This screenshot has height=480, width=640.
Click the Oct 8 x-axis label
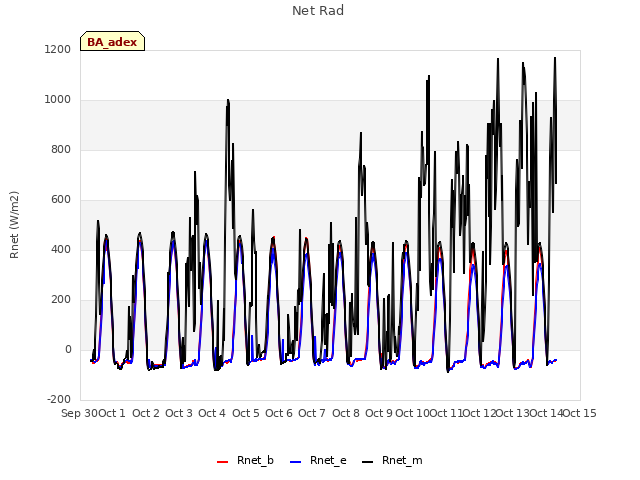tap(346, 413)
